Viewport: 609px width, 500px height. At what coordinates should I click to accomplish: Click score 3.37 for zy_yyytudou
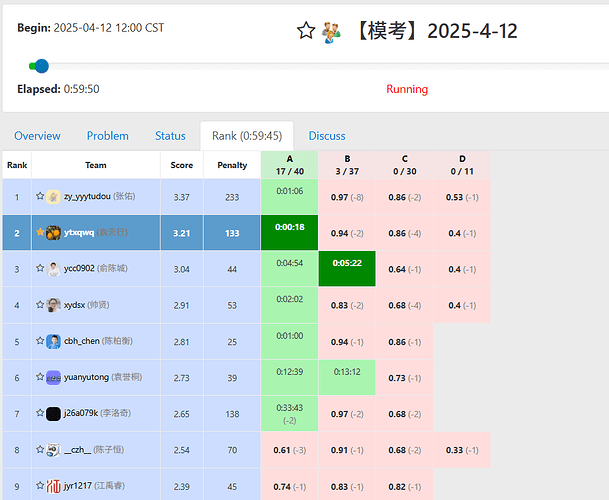[182, 197]
